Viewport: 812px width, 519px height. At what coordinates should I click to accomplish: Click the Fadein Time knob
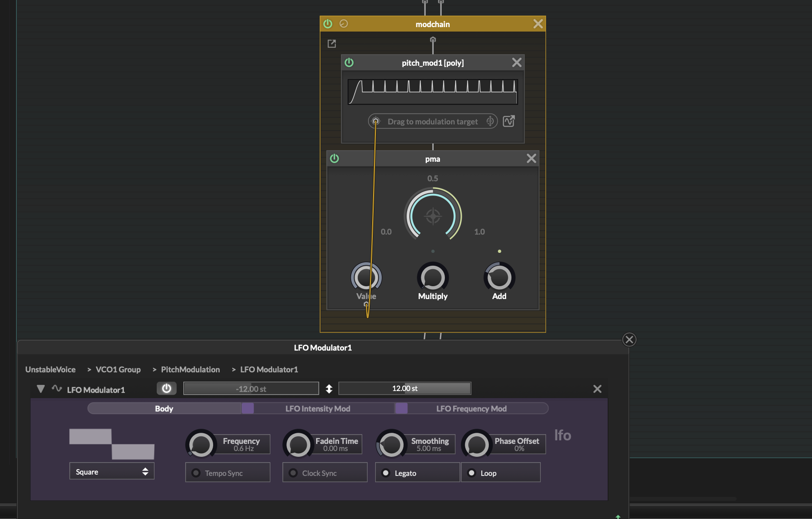pos(298,444)
